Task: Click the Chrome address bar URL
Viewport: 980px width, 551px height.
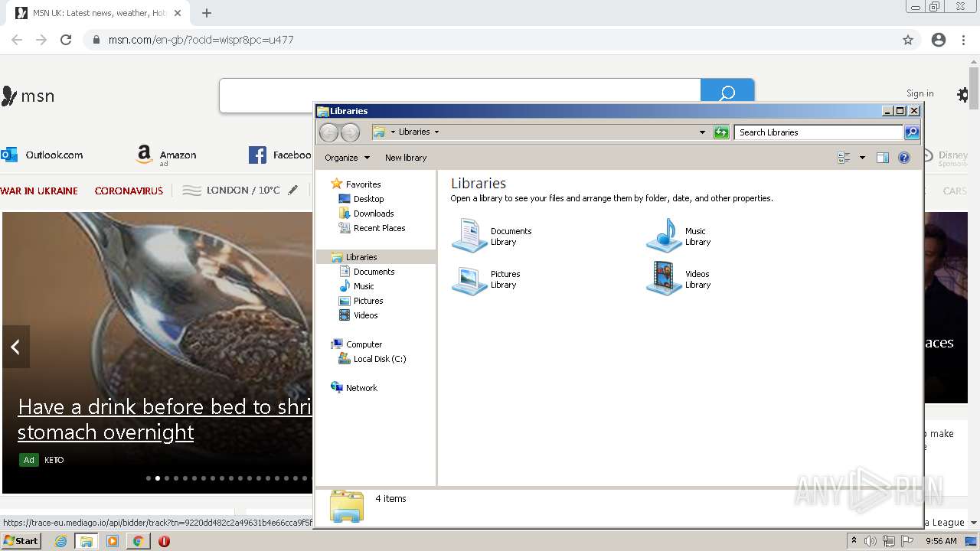Action: [x=201, y=40]
